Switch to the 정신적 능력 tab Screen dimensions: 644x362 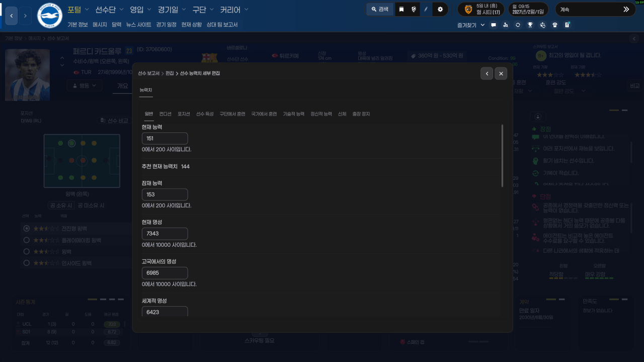pyautogui.click(x=321, y=114)
